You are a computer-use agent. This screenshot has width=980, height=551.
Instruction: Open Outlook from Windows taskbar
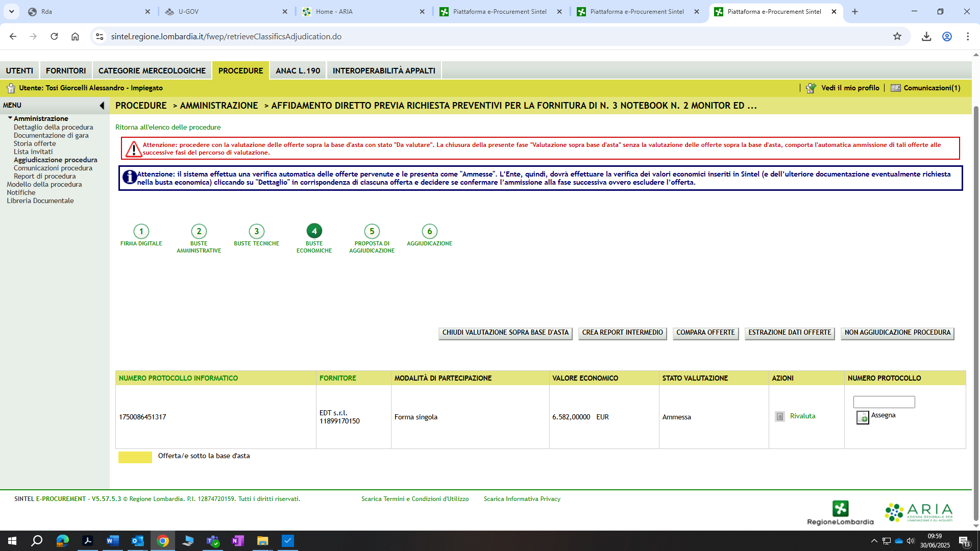click(137, 541)
